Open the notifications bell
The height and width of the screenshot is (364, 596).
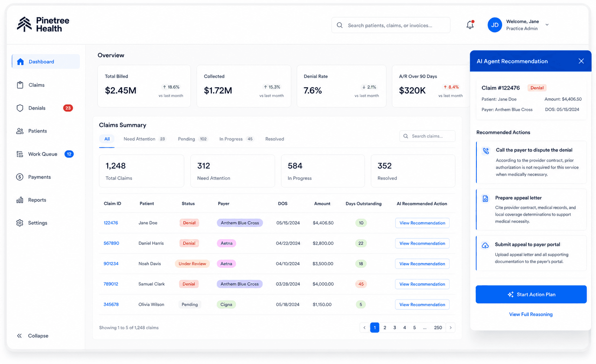pos(470,25)
